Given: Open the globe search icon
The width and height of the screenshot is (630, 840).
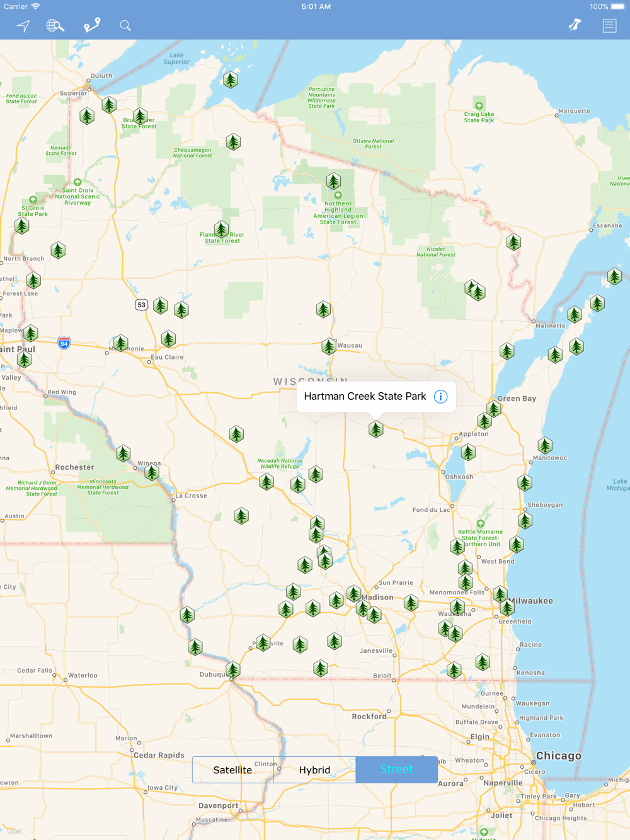Looking at the screenshot, I should [55, 26].
